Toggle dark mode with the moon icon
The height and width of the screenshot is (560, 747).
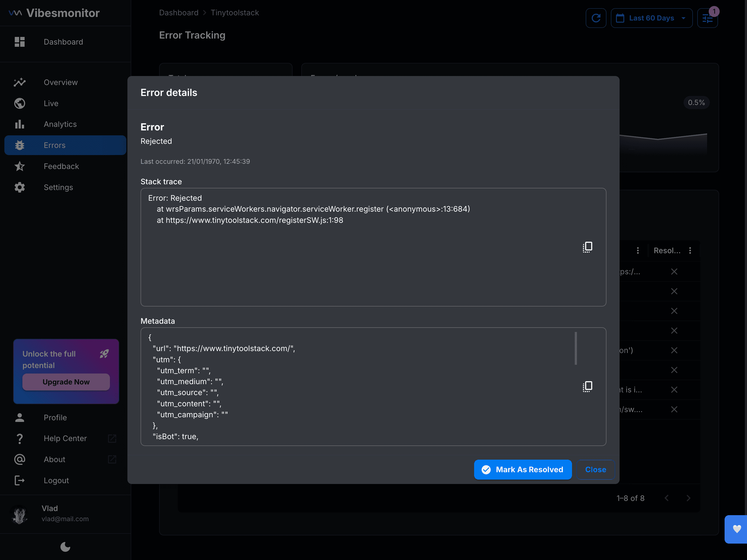coord(65,547)
